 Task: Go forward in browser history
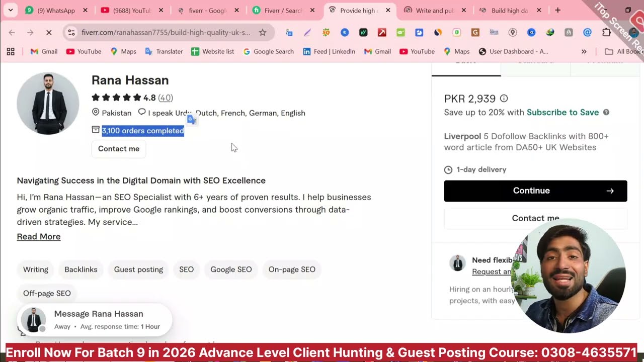[30, 33]
